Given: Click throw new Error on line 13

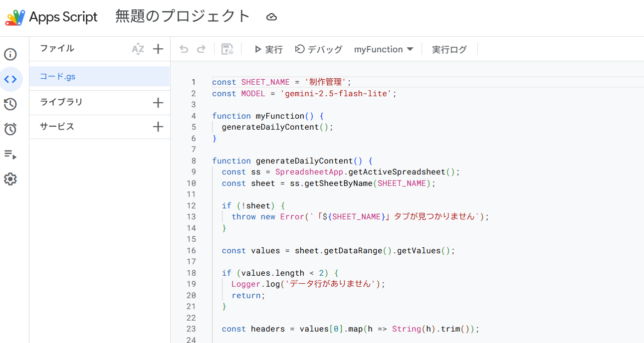Looking at the screenshot, I should [268, 217].
